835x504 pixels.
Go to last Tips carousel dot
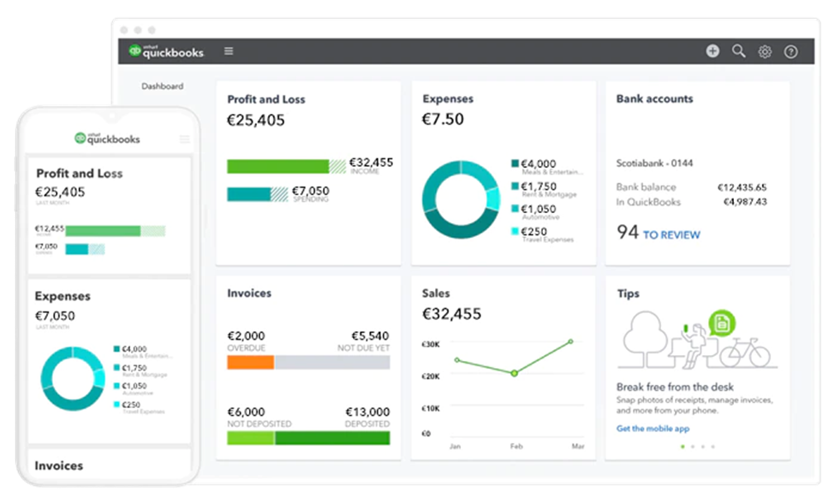pos(713,447)
